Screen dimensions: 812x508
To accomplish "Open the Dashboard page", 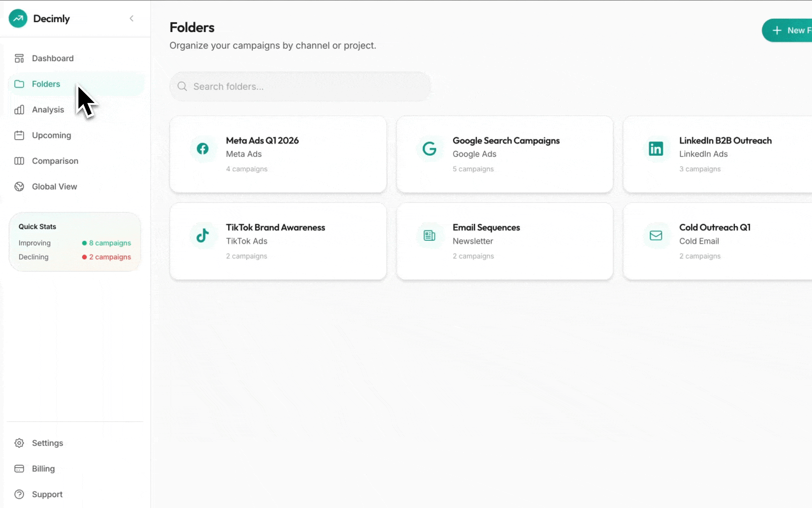I will click(52, 58).
